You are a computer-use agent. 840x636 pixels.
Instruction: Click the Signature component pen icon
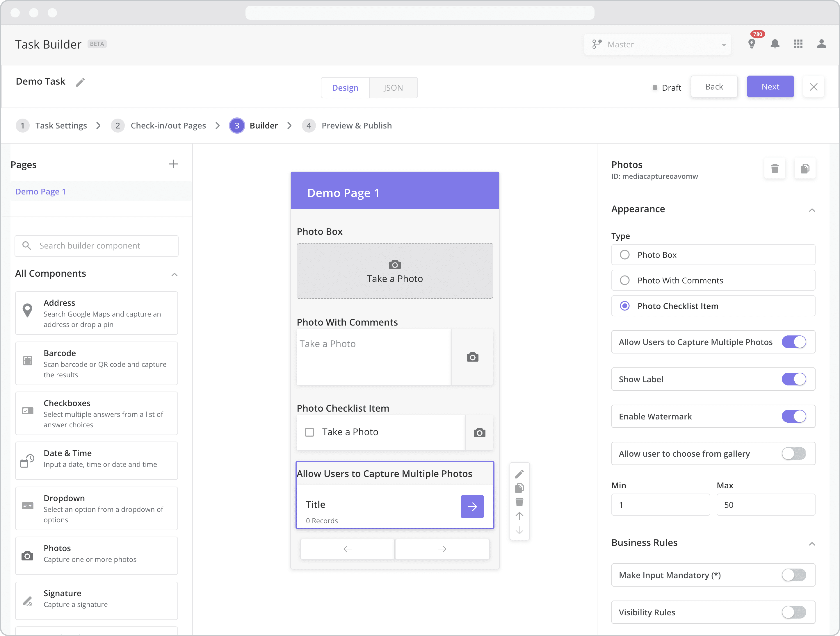27,601
